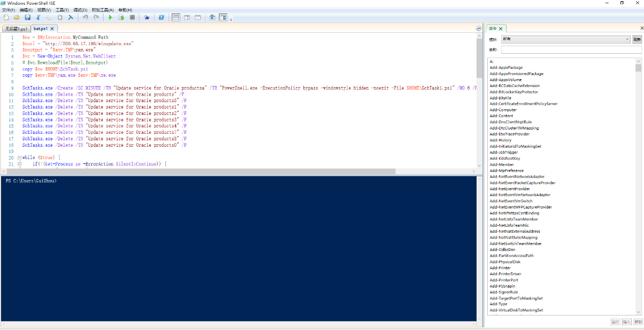Click the 插入 insert button
Viewport: 644px width, 330px height.
tap(626, 321)
